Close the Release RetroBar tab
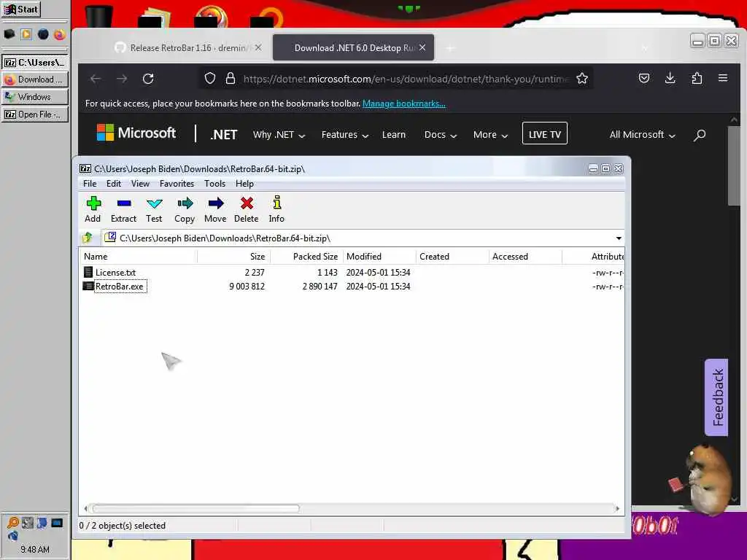Image resolution: width=747 pixels, height=560 pixels. coord(258,47)
